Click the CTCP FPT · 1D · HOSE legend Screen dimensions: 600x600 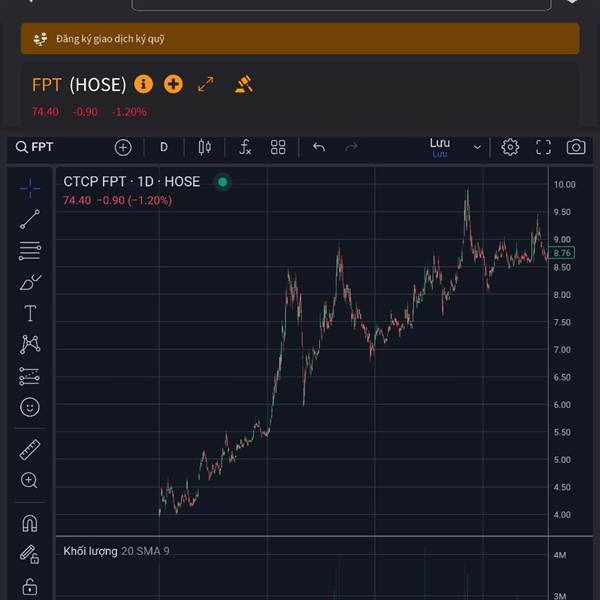[132, 181]
